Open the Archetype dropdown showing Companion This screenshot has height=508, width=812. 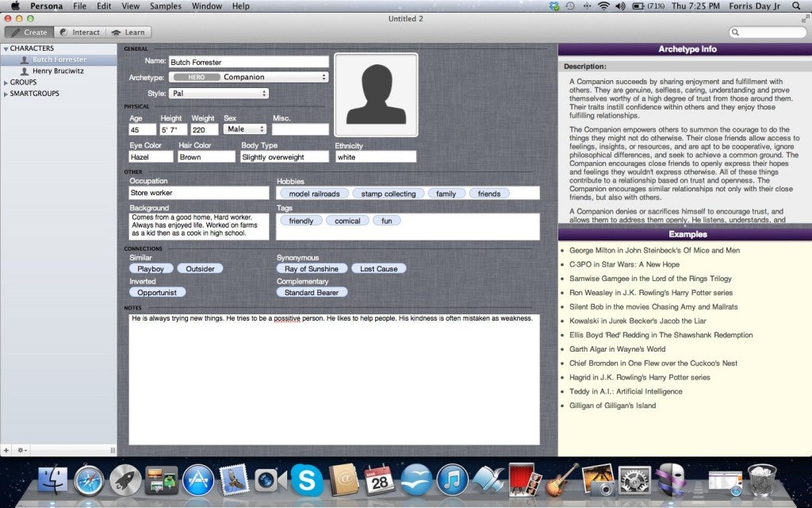click(x=248, y=77)
